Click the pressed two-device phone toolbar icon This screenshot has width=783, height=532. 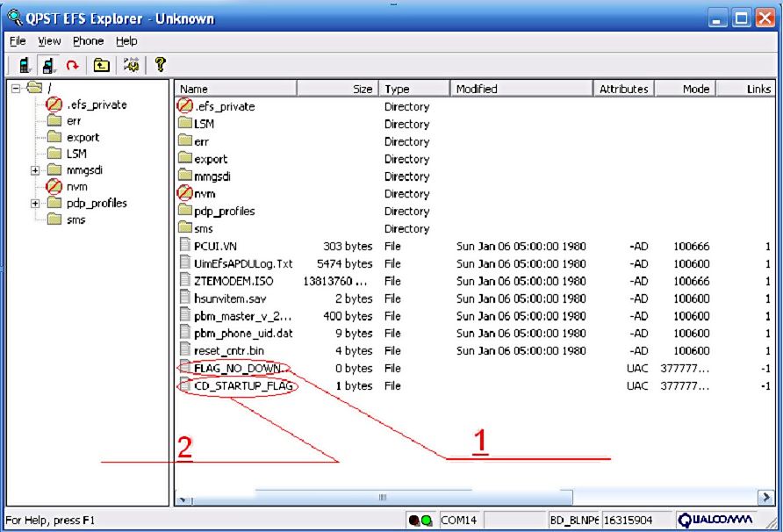pyautogui.click(x=48, y=65)
